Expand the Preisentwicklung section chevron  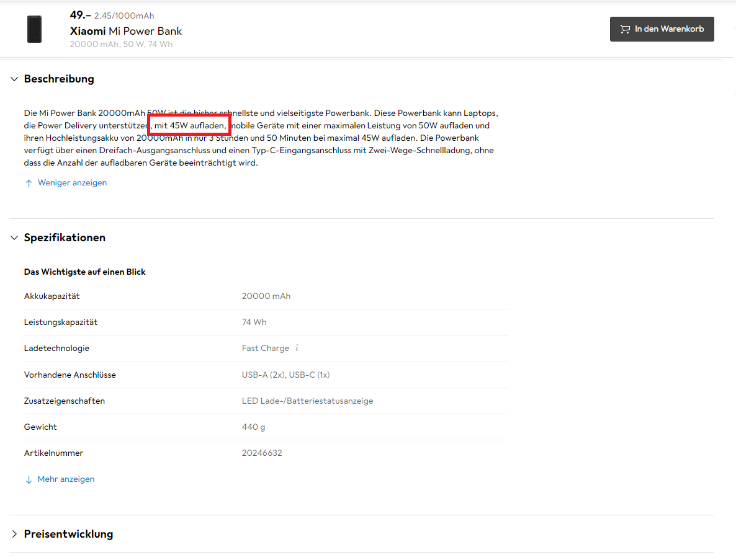pos(14,534)
